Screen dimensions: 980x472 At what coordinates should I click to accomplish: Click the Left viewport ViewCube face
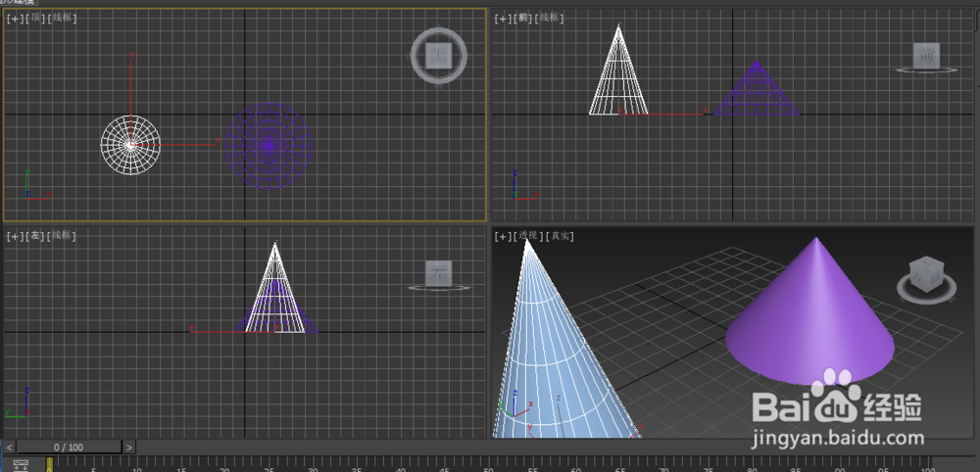[439, 273]
